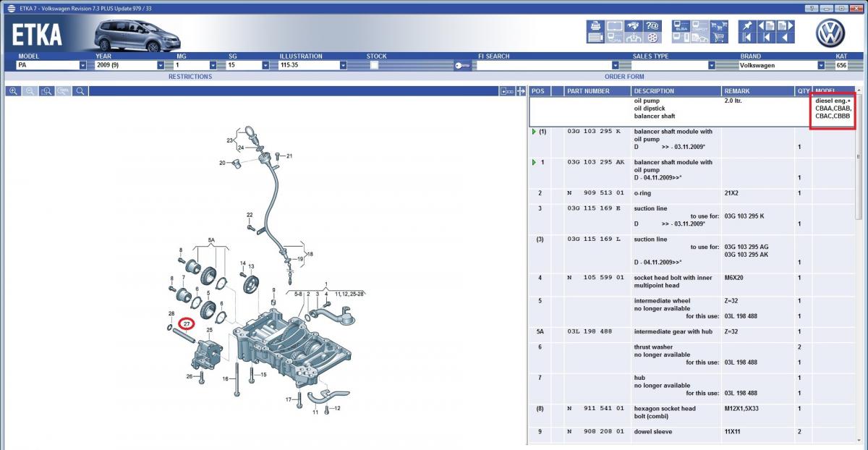868x450 pixels.
Task: Click the plain back arrow icon
Action: point(786,38)
